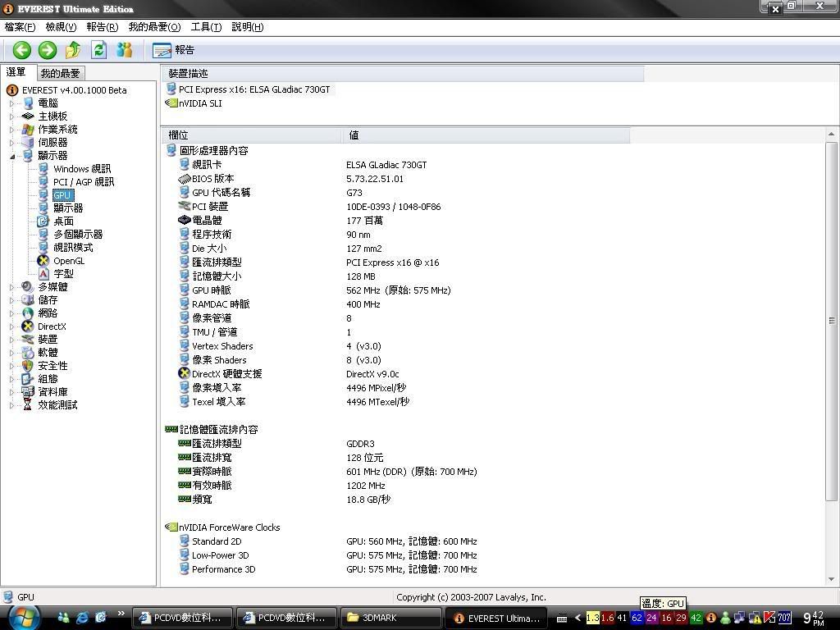The height and width of the screenshot is (630, 840).
Task: Click the 組態 configuration icon
Action: (x=27, y=379)
